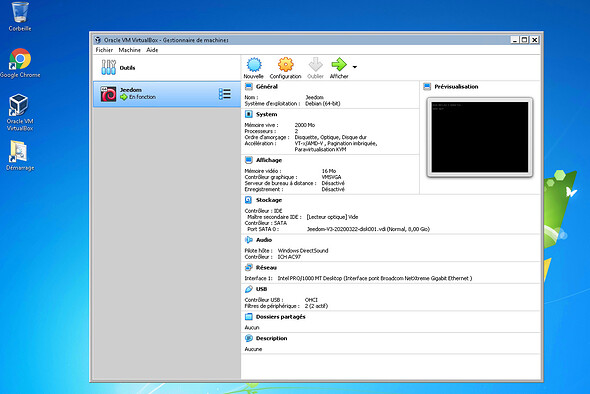This screenshot has height=394, width=590.
Task: Open the Général settings heading link
Action: coord(267,87)
